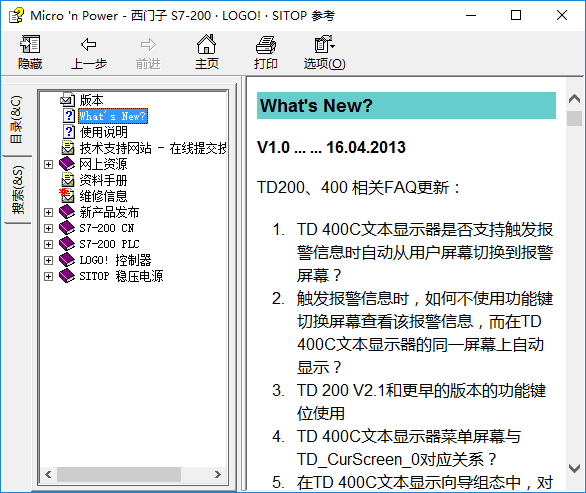Click the page icon beside 版本
Screen dimensions: 586x493
click(68, 99)
